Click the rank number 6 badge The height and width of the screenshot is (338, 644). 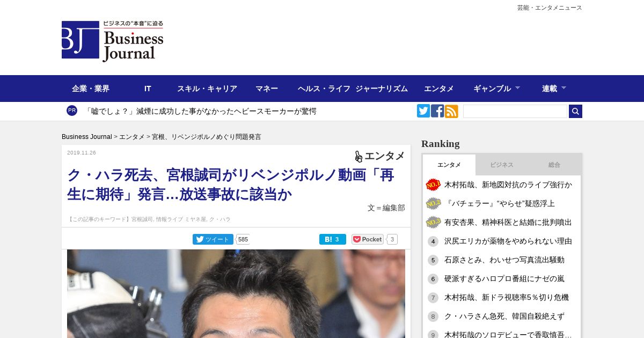[433, 279]
